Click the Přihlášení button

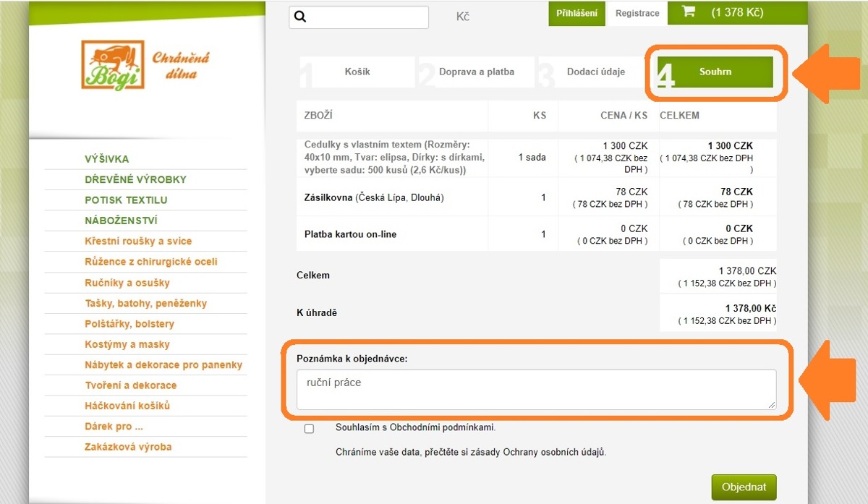point(576,13)
